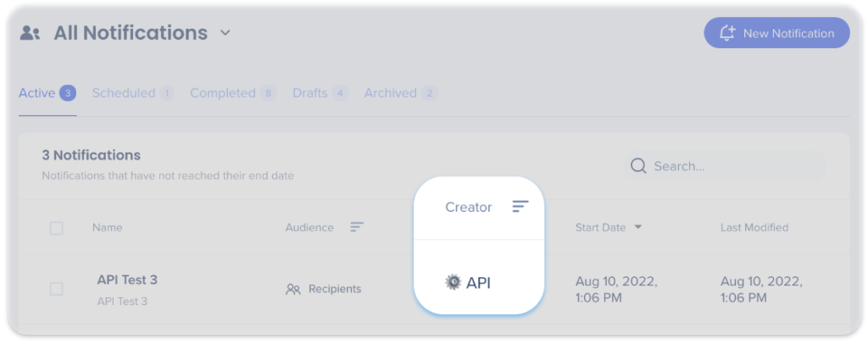Image resolution: width=868 pixels, height=344 pixels.
Task: Click the Creator column filter icon
Action: pos(520,207)
